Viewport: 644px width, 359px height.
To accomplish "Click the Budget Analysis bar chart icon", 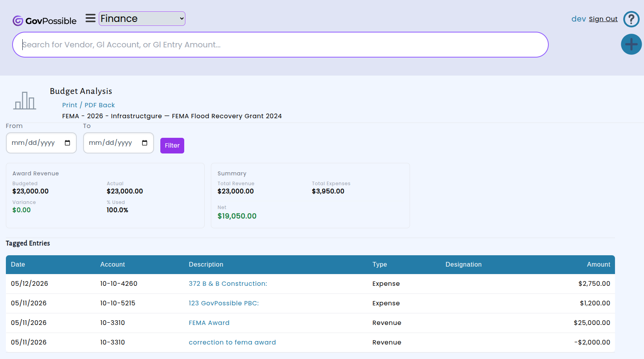I will click(x=25, y=101).
